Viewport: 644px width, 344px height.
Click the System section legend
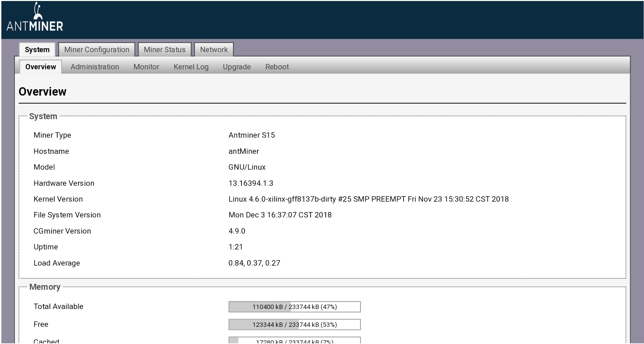[43, 116]
